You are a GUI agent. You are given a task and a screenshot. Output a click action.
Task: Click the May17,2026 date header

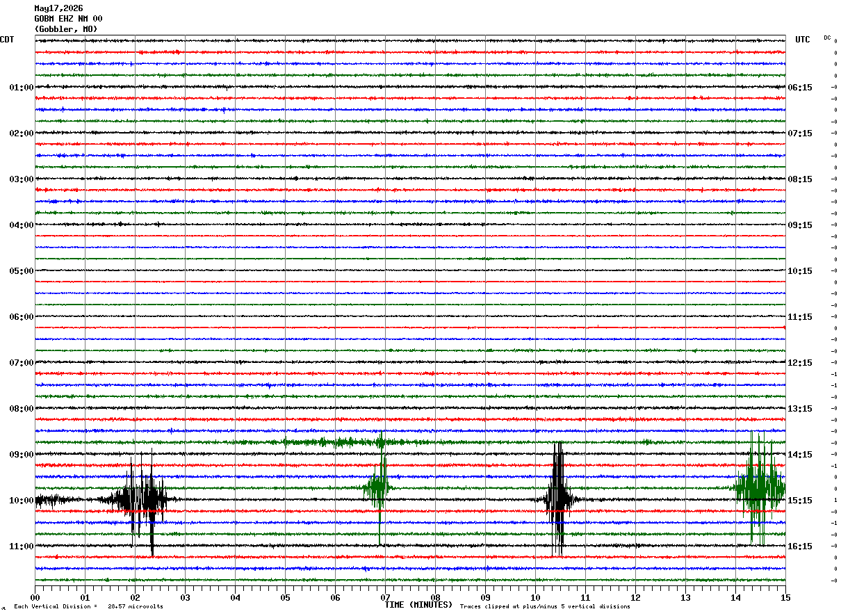tap(58, 8)
